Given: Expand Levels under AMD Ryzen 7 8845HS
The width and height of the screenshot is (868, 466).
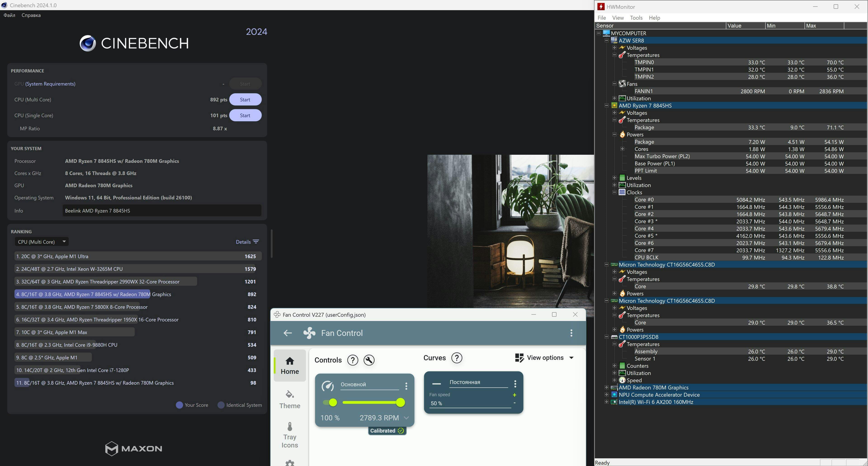Looking at the screenshot, I should tap(614, 178).
